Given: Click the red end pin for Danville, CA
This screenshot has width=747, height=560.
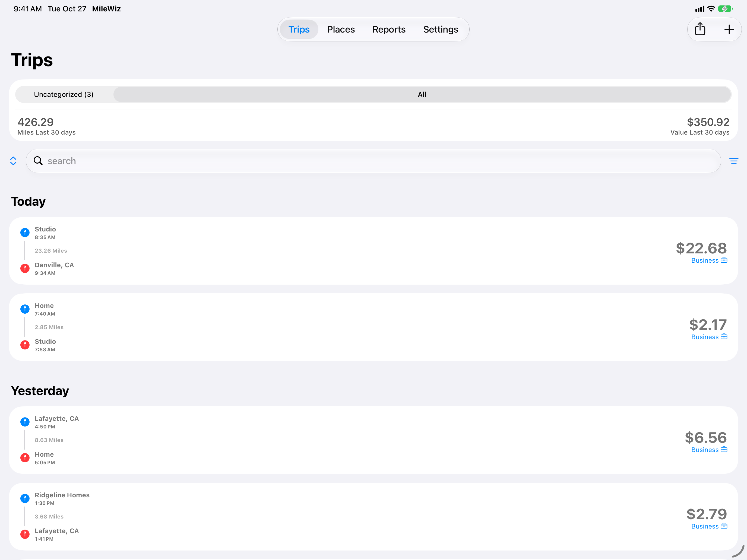Looking at the screenshot, I should coord(25,268).
